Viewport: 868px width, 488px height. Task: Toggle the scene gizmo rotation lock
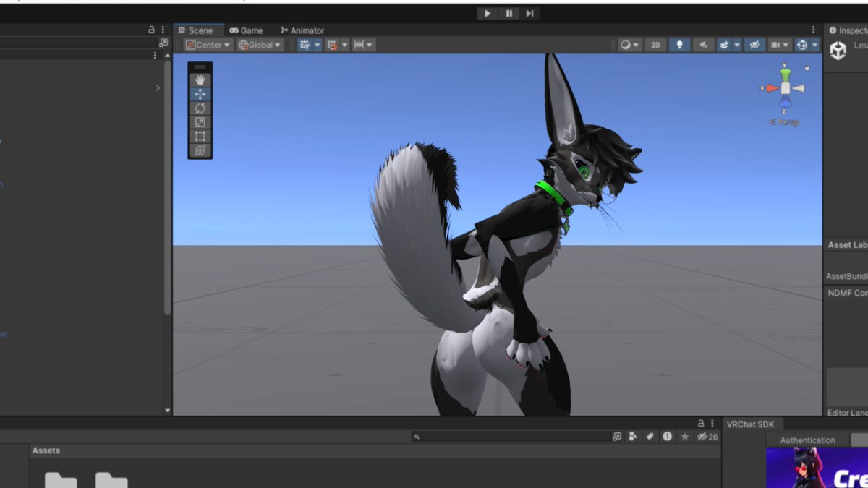[x=807, y=67]
